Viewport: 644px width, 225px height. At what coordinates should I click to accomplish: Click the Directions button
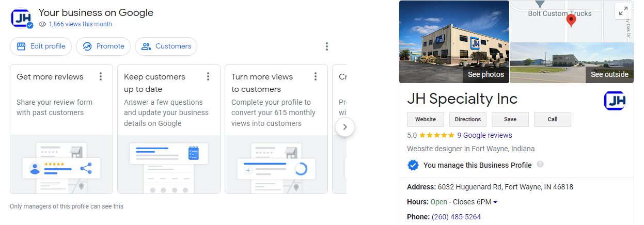[468, 119]
